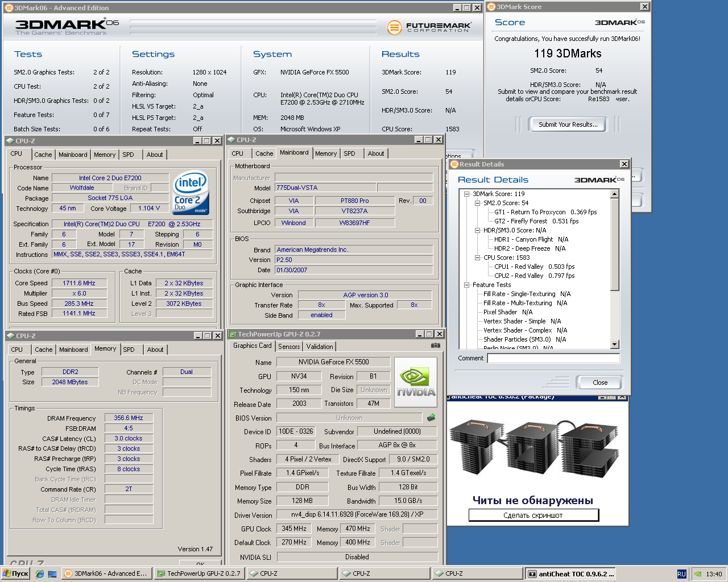Screen dimensions: 728x582
Task: Click the Result Details window title icon
Action: click(x=454, y=164)
